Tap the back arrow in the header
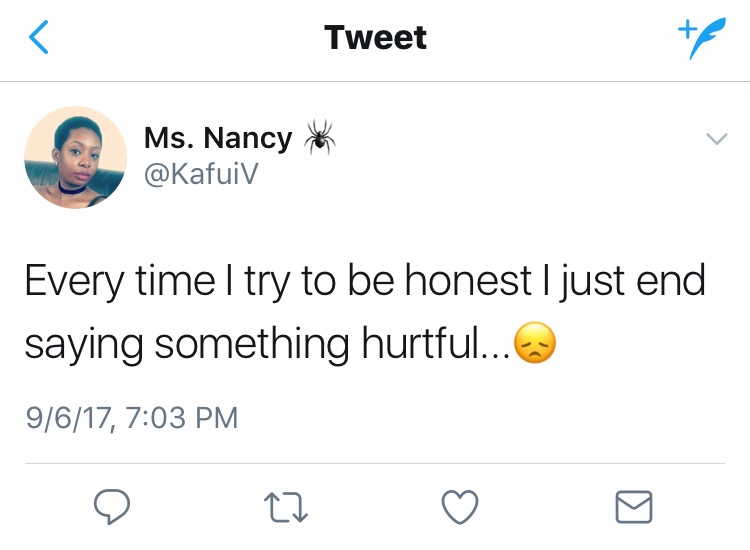The image size is (750, 550). point(37,38)
